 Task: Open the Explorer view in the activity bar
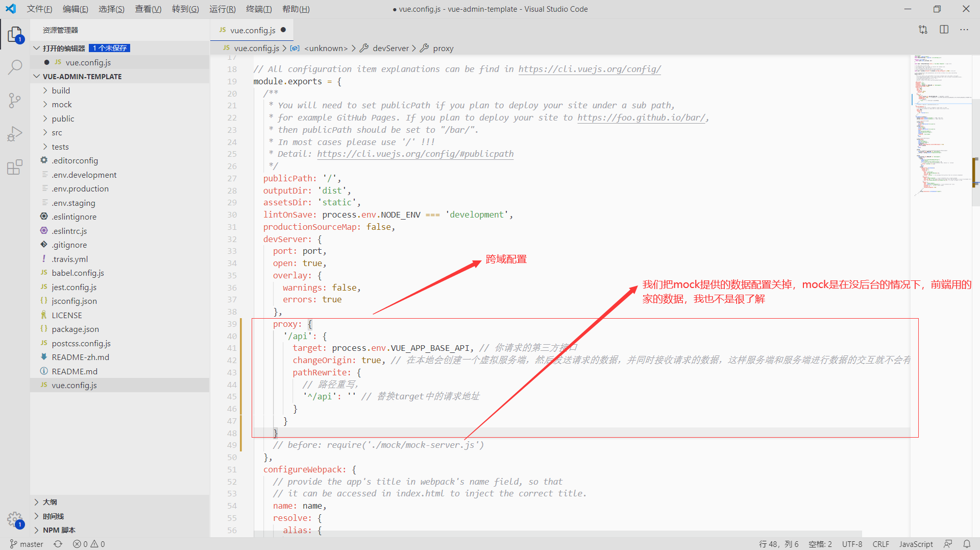pos(15,35)
